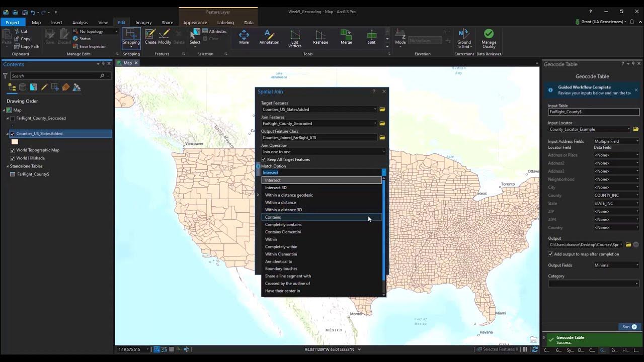This screenshot has width=644, height=362.
Task: Open the Error Inspector
Action: click(x=89, y=46)
